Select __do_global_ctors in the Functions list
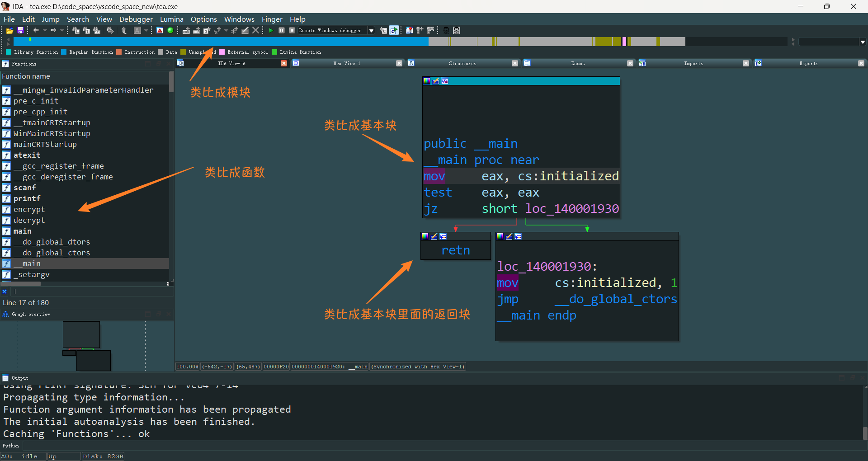This screenshot has height=461, width=868. [85, 253]
